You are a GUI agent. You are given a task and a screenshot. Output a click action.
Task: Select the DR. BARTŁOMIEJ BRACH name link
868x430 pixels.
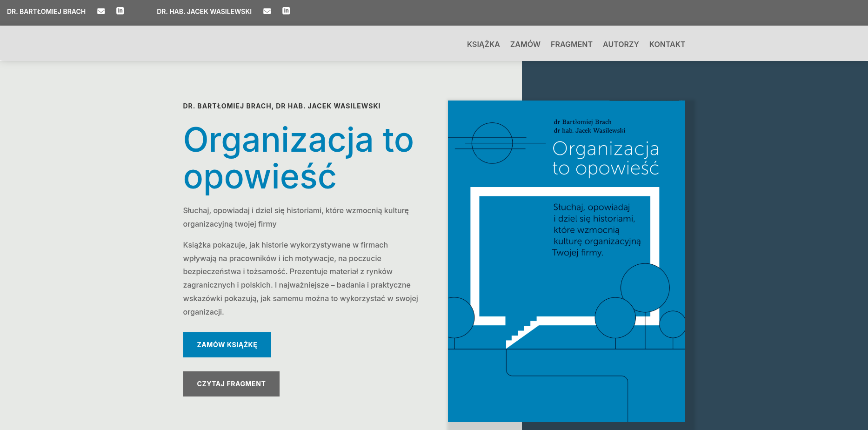tap(45, 11)
